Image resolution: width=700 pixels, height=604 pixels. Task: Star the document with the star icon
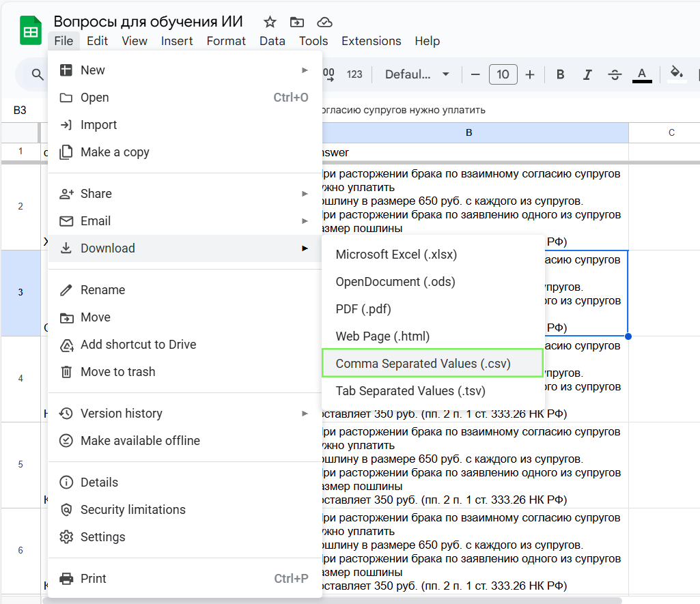[x=270, y=22]
